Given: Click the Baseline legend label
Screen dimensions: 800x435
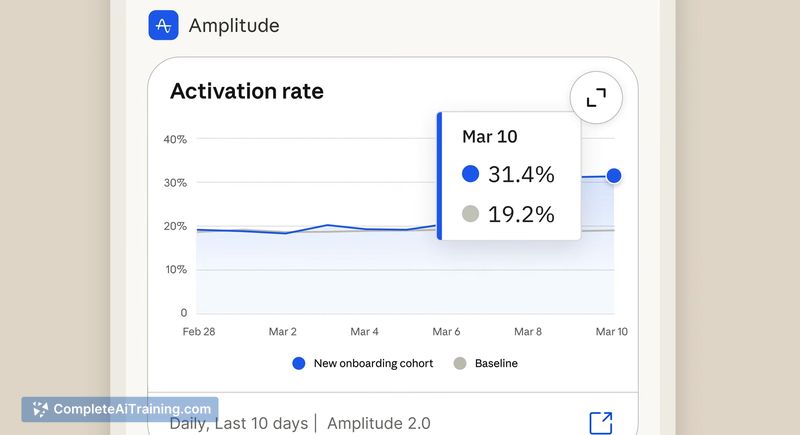Looking at the screenshot, I should coord(496,363).
